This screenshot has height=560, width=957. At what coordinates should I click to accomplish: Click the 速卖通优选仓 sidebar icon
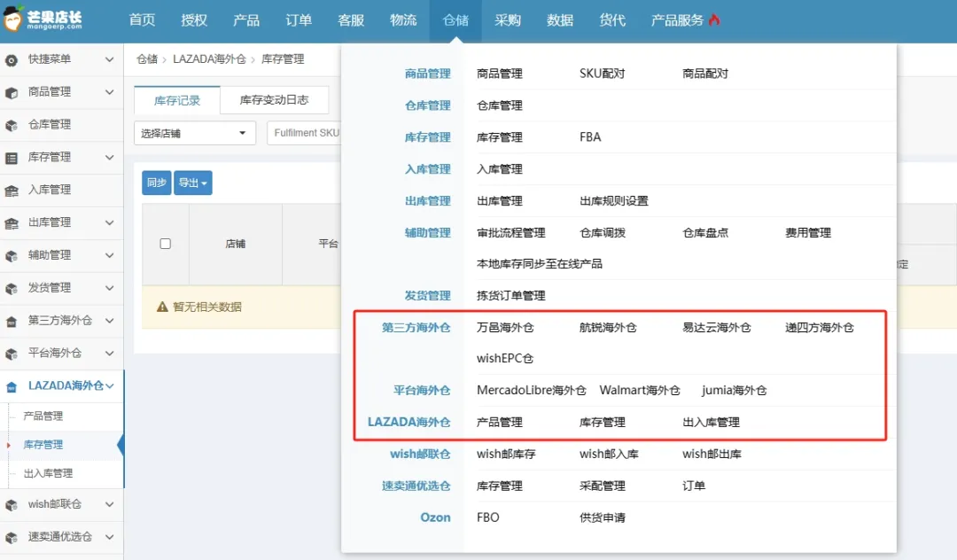click(11, 538)
